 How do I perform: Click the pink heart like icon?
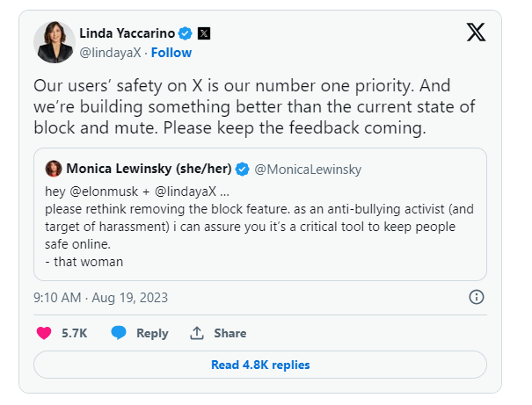tap(44, 333)
